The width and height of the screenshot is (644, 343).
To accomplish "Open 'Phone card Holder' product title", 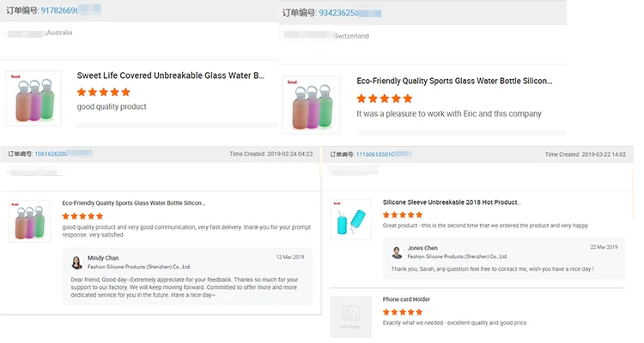I will (x=406, y=299).
